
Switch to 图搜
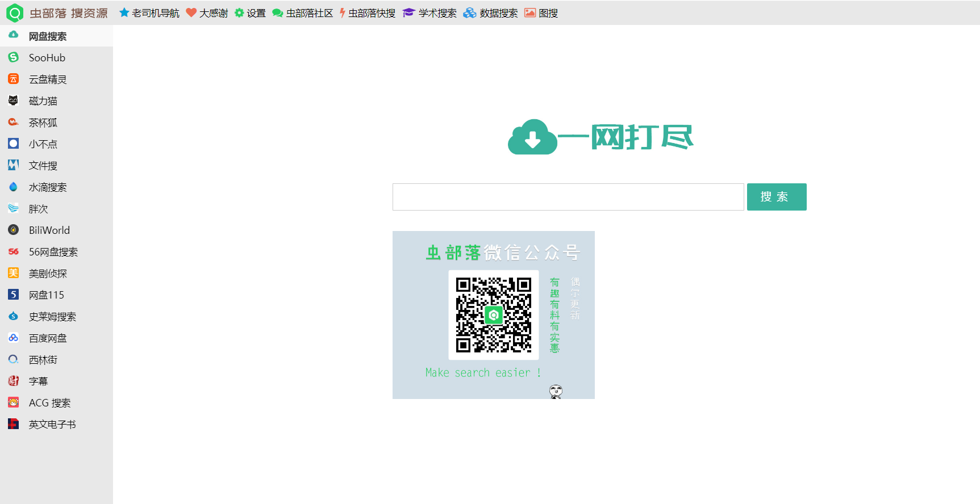tap(548, 13)
